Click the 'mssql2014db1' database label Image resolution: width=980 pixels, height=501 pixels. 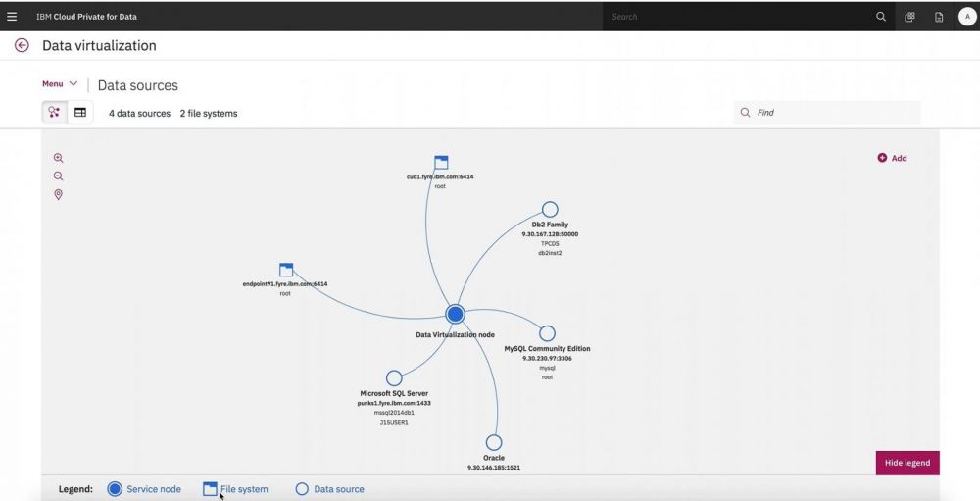tap(394, 413)
